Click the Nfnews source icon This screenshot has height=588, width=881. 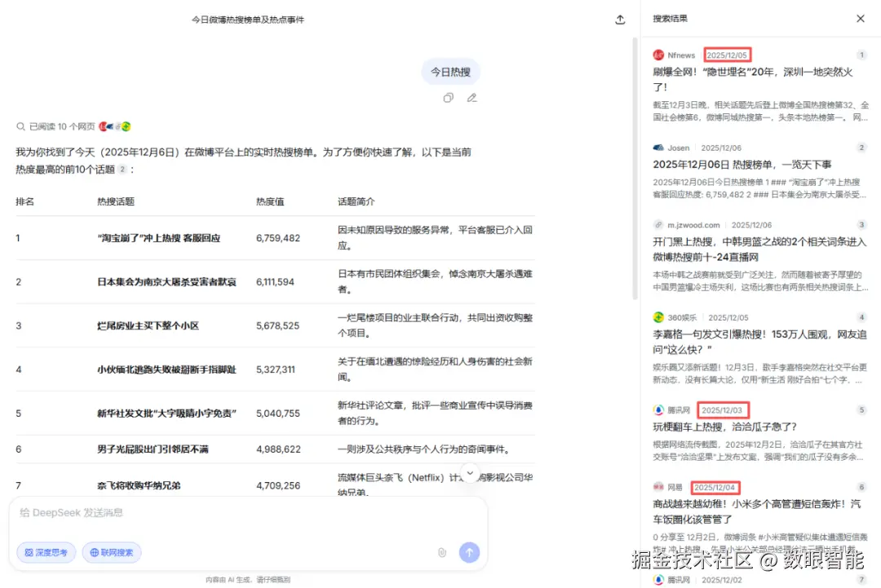pos(658,55)
